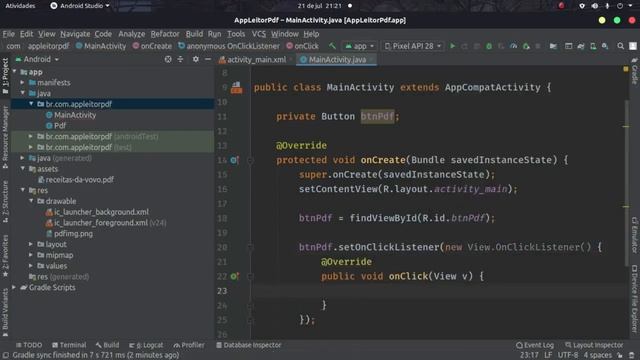
Task: Open the system volume indicator
Action: coord(595,6)
